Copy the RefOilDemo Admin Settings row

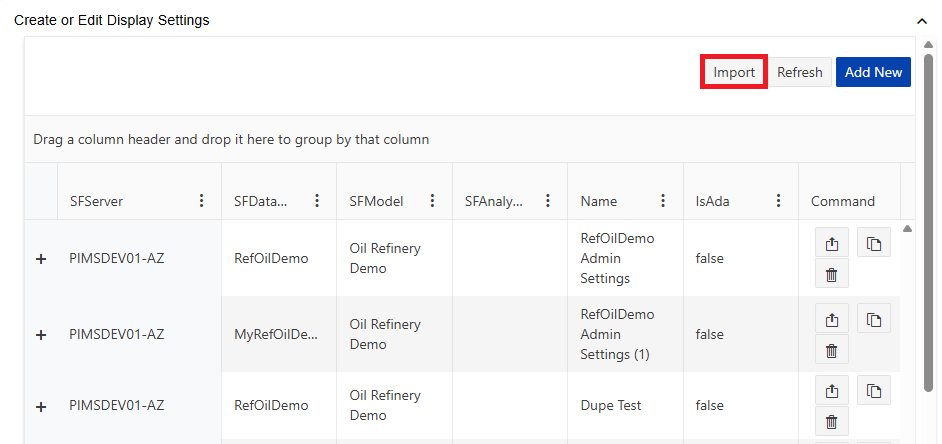(x=873, y=245)
